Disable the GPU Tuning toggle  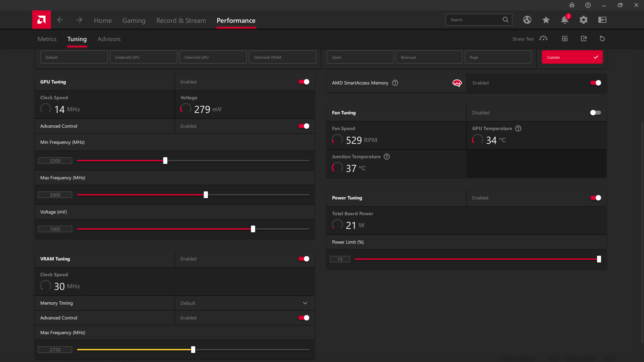pyautogui.click(x=304, y=82)
